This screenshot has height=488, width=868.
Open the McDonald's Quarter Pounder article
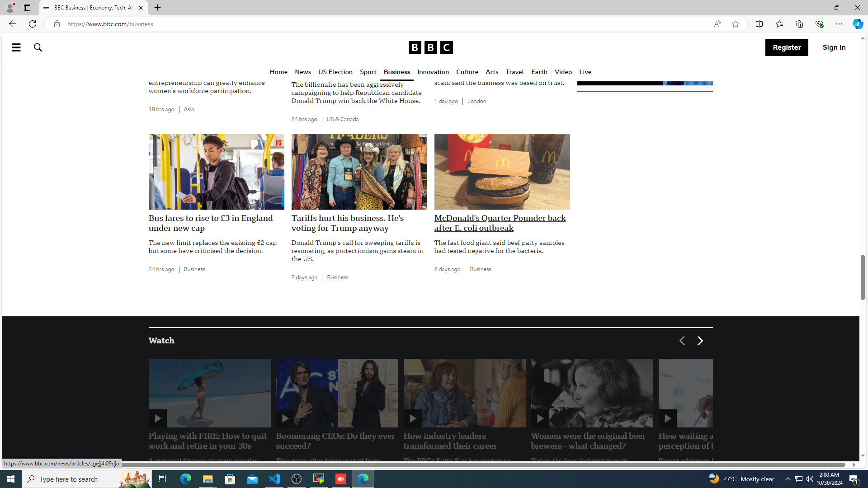(x=500, y=223)
